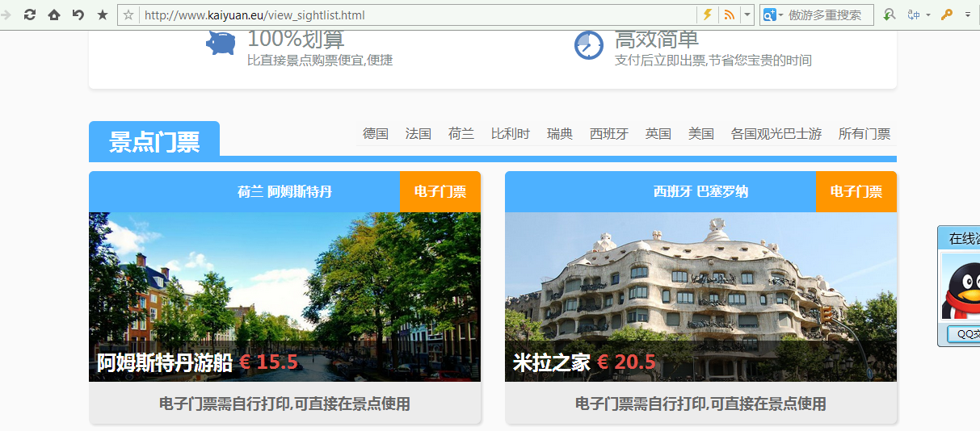
Task: Filter tickets by 西班牙
Action: [x=609, y=134]
